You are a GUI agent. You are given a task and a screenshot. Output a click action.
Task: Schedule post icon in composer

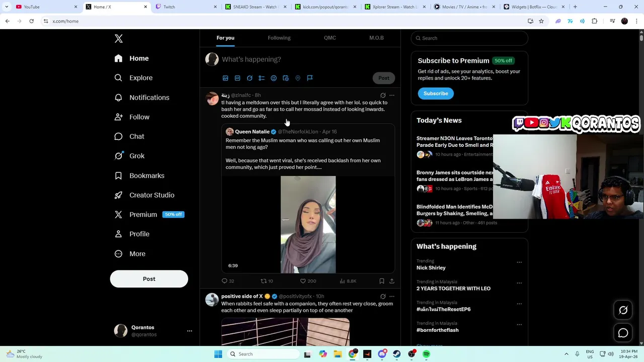click(x=286, y=78)
